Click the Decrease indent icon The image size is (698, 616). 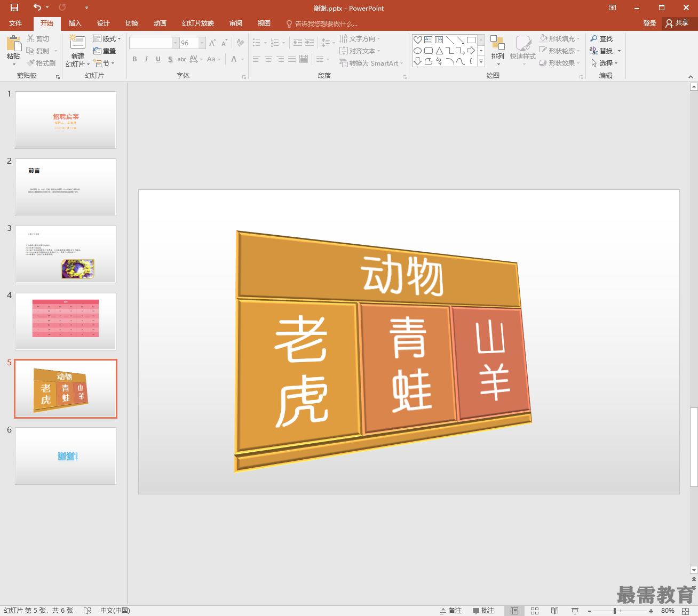coord(298,43)
